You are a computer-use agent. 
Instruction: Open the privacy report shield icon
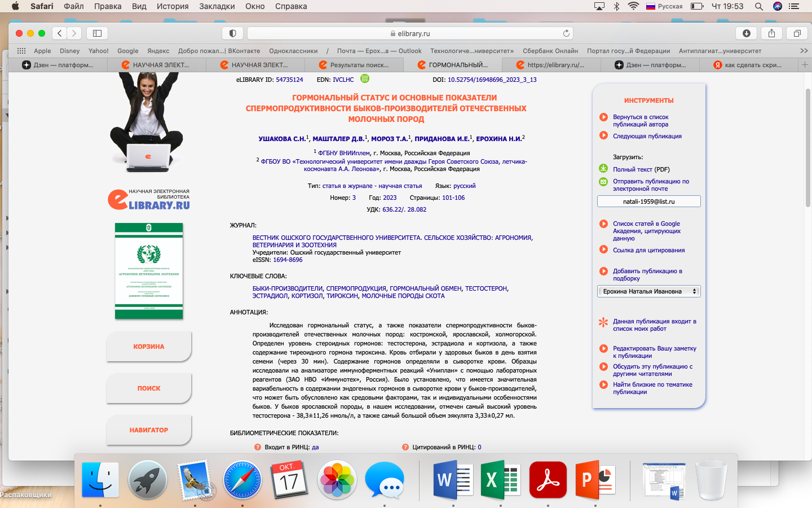coord(232,33)
